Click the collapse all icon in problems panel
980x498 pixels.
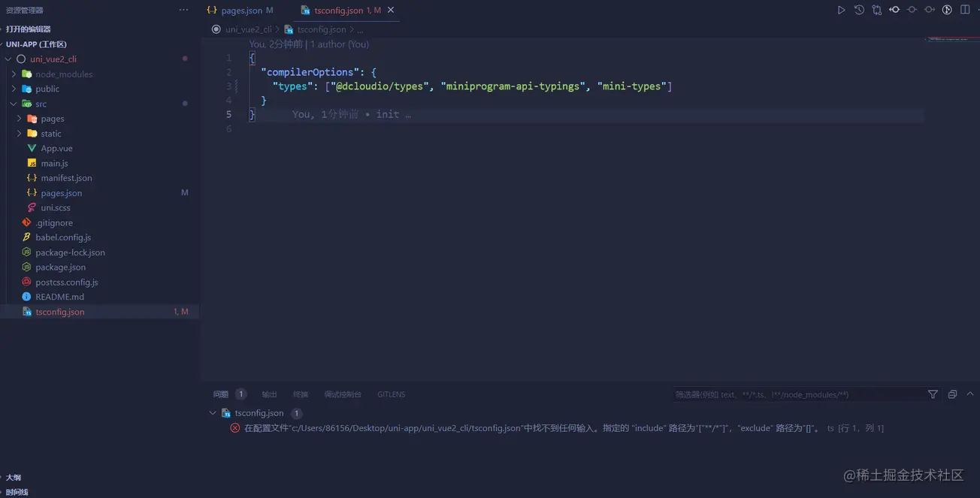click(x=952, y=394)
